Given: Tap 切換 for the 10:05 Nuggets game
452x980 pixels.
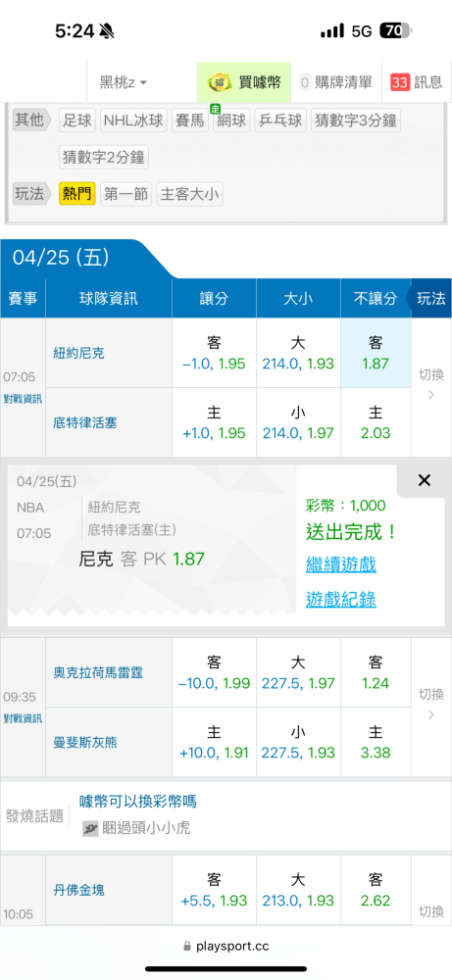Looking at the screenshot, I should pos(431,911).
